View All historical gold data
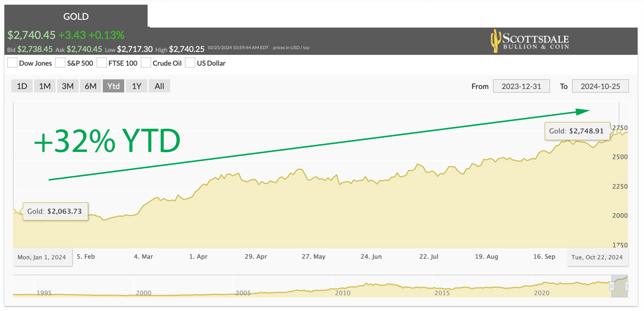Screen dimensions: 644x311 click(159, 86)
